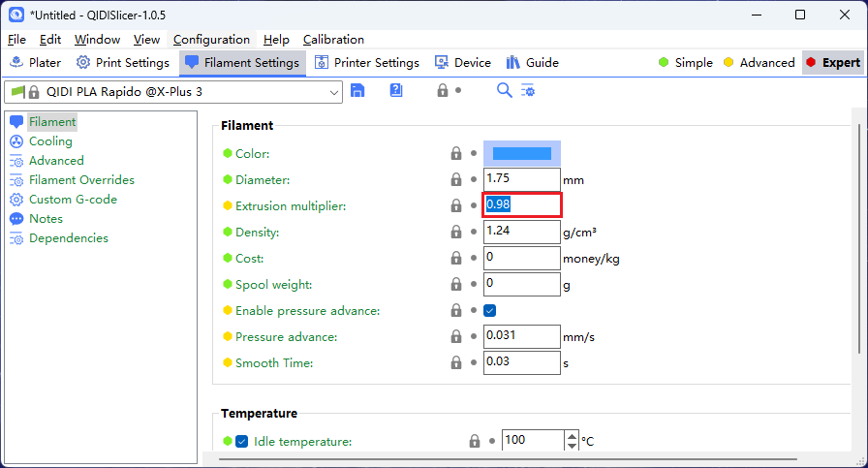Open the Custom G-code page
868x468 pixels.
[73, 200]
